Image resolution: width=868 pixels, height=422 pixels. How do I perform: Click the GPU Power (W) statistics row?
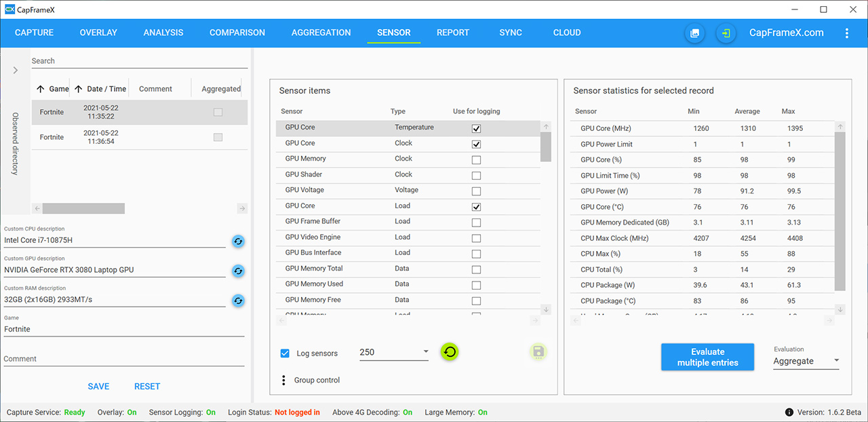702,191
